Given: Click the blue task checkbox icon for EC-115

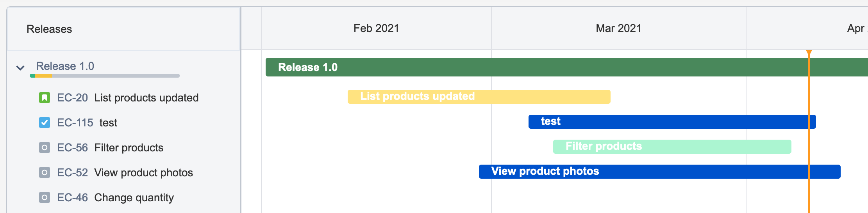Looking at the screenshot, I should click(45, 122).
